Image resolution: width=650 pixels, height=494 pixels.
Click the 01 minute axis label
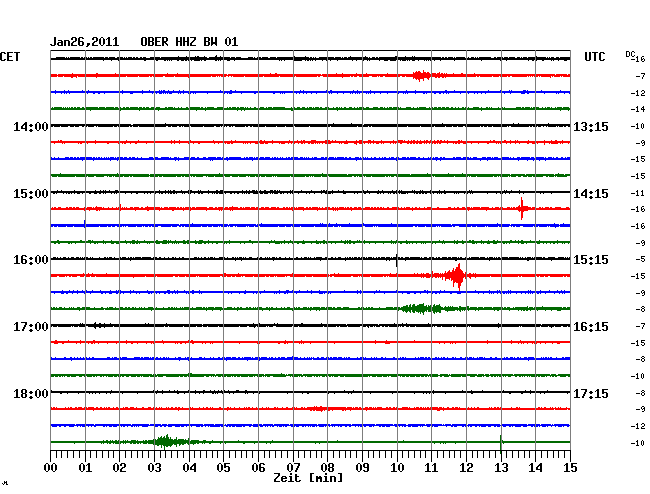(85, 468)
